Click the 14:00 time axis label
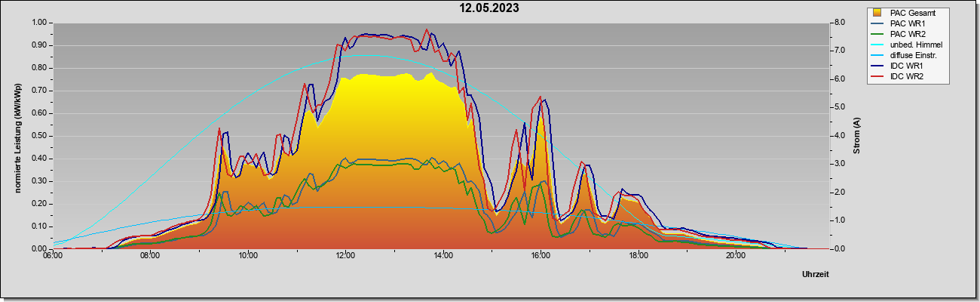Screen dimensions: 980x302 443,255
